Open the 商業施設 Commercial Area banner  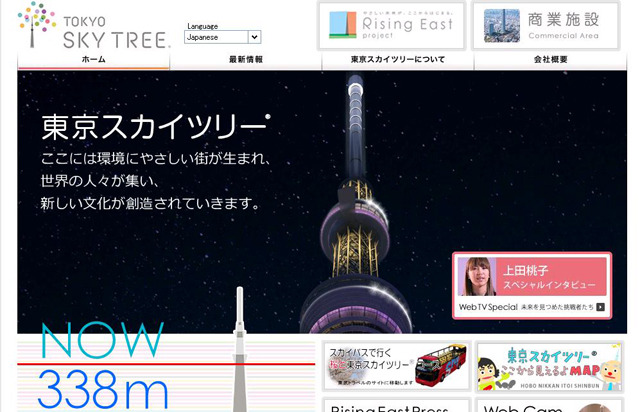(546, 25)
